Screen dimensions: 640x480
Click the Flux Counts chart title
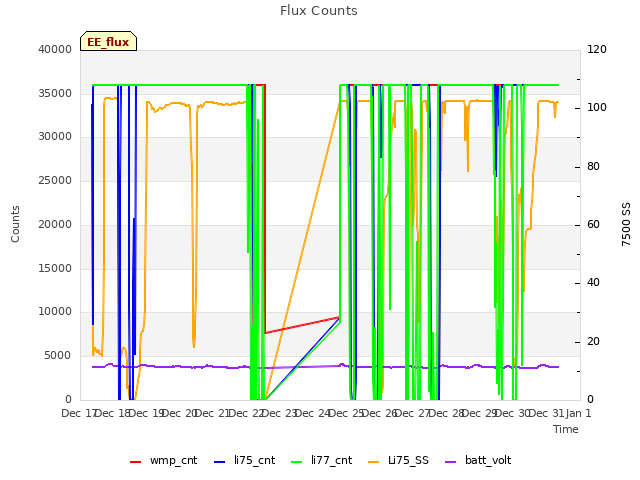(x=319, y=11)
